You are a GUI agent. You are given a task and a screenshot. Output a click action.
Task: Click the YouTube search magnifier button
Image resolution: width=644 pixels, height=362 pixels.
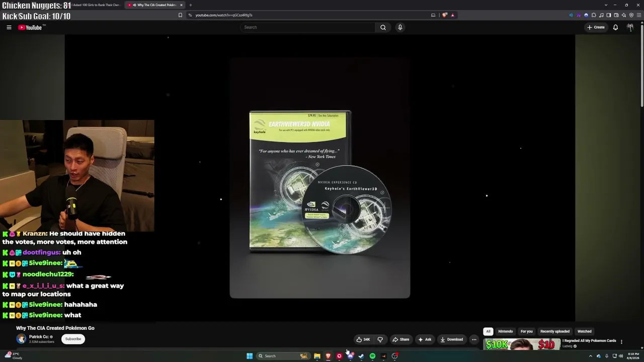pos(383,27)
